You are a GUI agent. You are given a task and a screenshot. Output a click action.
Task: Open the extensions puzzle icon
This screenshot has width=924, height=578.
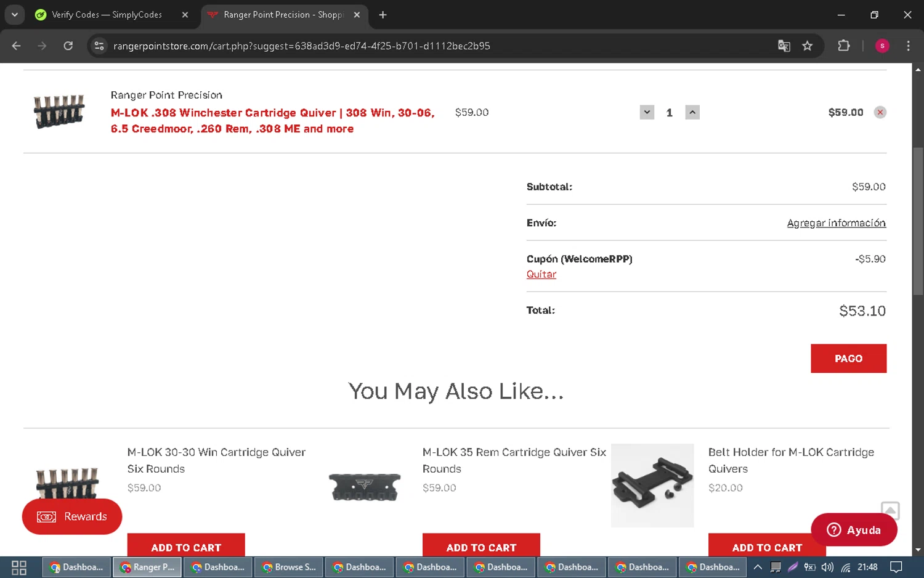pyautogui.click(x=844, y=46)
